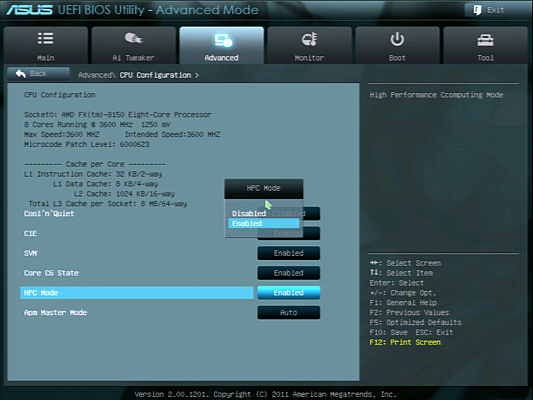Click the F5: Optimized Defaults hint
The image size is (533, 400).
point(415,323)
